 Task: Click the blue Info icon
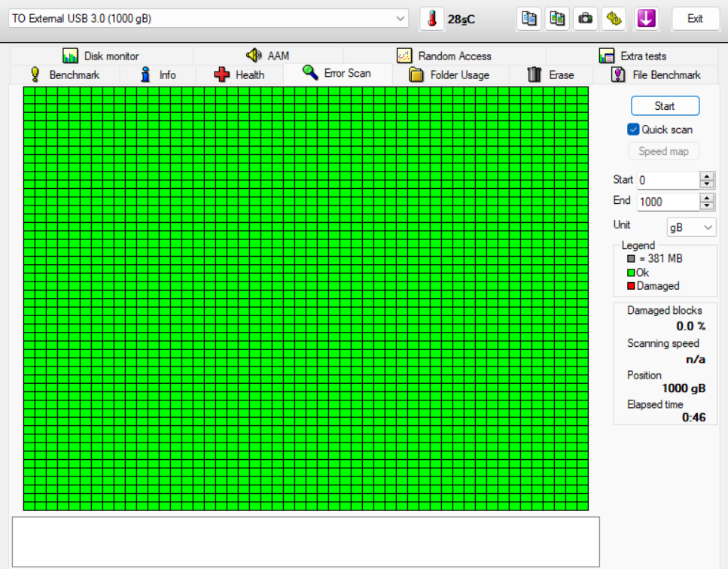tap(145, 75)
